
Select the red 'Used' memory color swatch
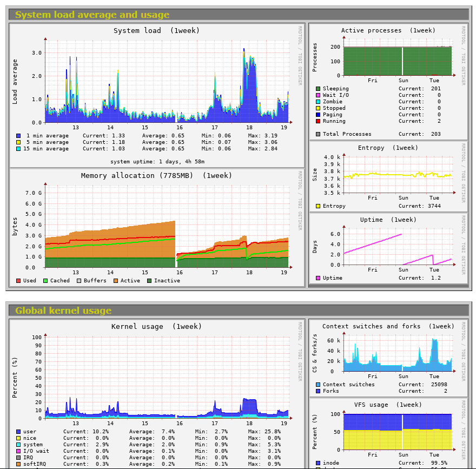tap(18, 280)
